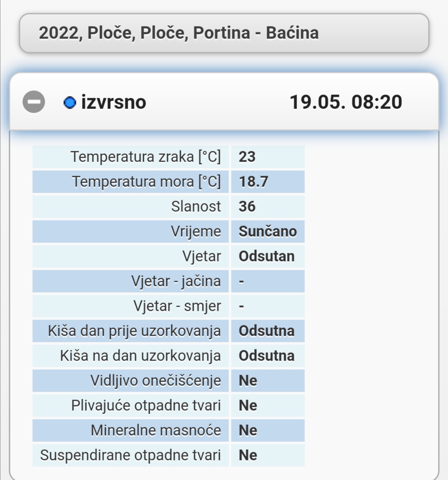Click the Suspendirane otpadne tvari label
Screen dimensions: 448x480
pyautogui.click(x=131, y=456)
